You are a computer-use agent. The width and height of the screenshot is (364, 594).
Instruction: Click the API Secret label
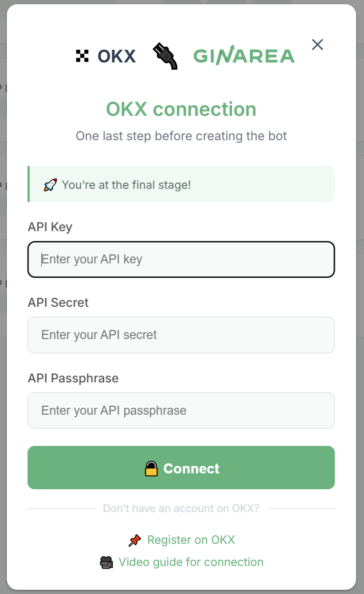tap(58, 303)
